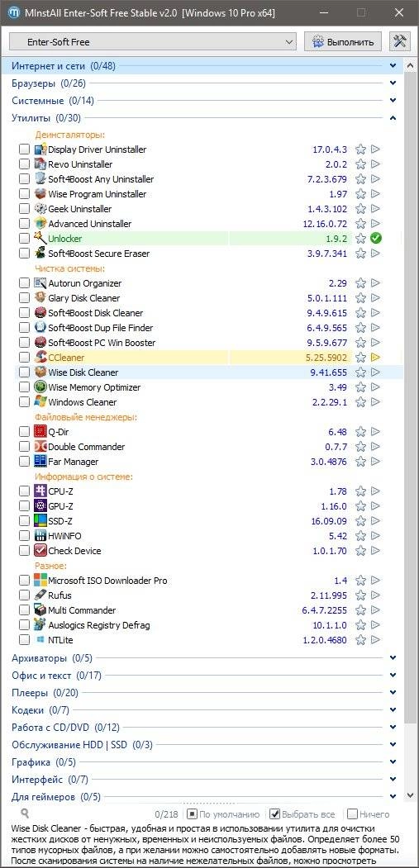Image resolution: width=419 pixels, height=868 pixels.
Task: Click version 9.5.9.677 of Soft4Boost PC Win Booster
Action: 326,343
